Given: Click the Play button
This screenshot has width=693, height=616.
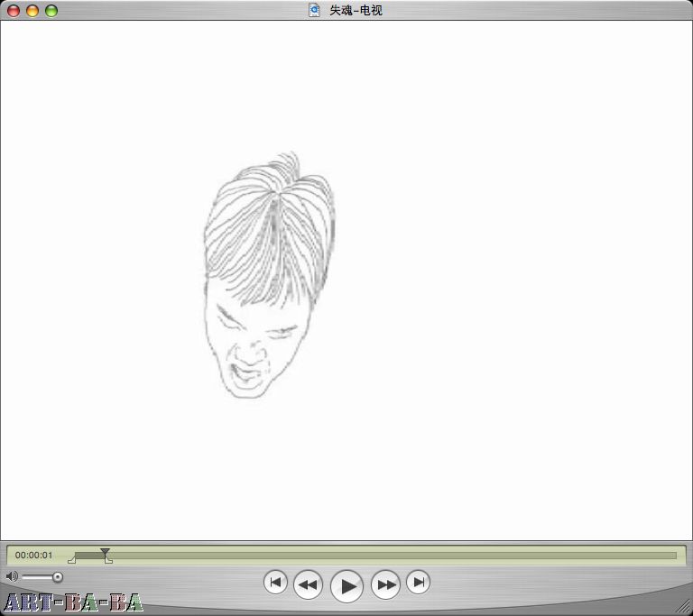Looking at the screenshot, I should click(346, 586).
